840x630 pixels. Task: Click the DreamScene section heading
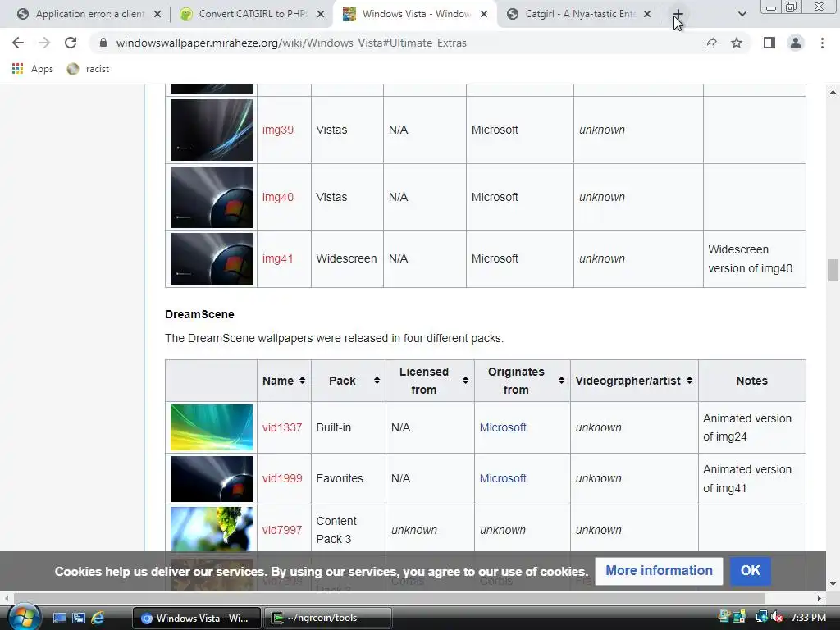coord(199,314)
